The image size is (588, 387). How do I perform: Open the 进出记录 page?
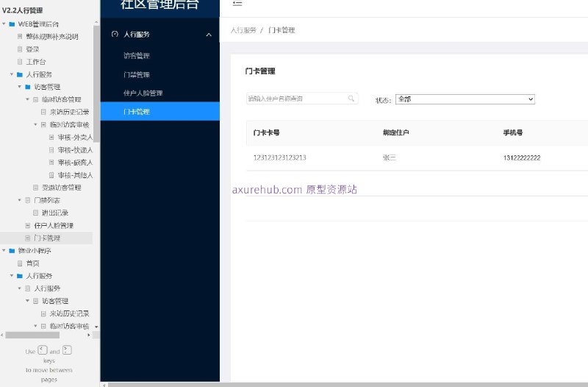[55, 213]
